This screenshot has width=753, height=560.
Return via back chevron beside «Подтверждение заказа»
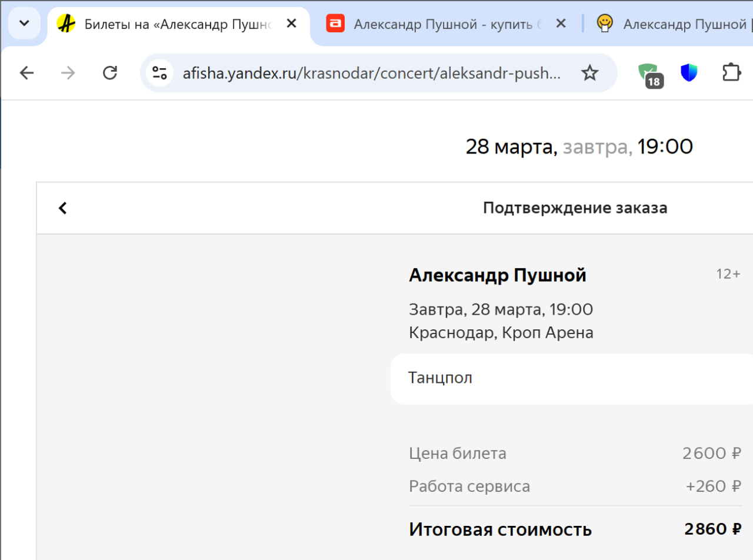pyautogui.click(x=63, y=208)
